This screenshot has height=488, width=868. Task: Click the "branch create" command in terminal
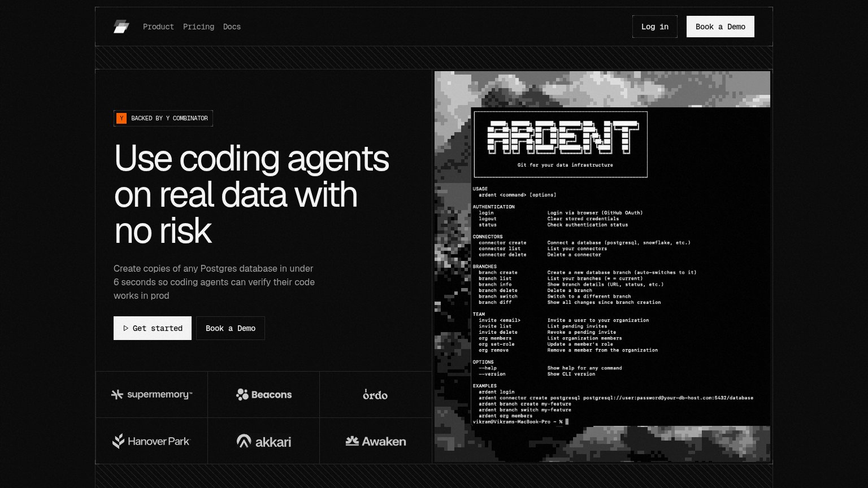click(498, 272)
